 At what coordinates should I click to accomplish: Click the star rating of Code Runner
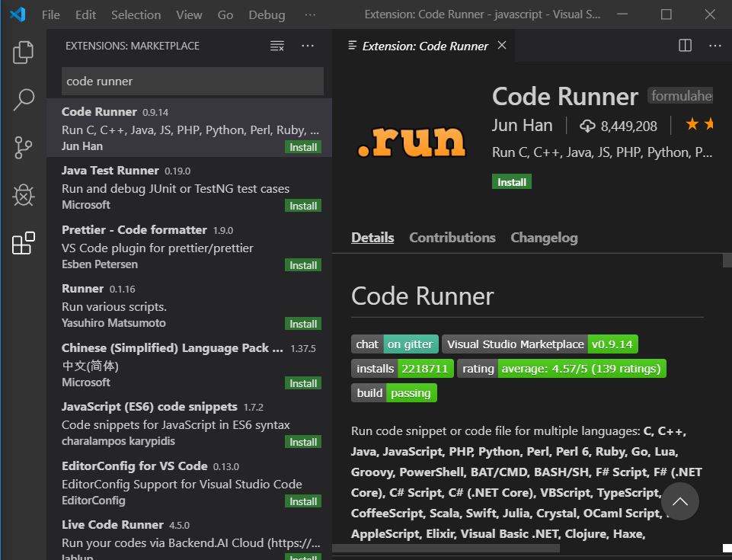click(698, 124)
